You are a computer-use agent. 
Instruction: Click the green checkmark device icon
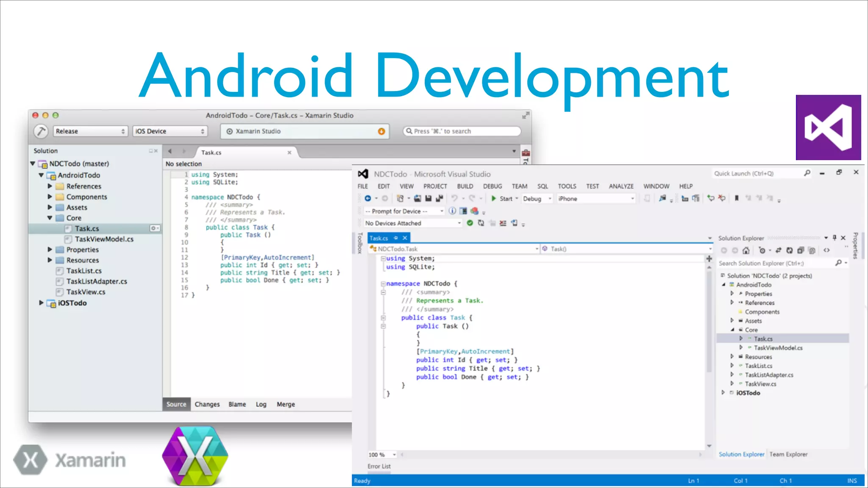470,223
